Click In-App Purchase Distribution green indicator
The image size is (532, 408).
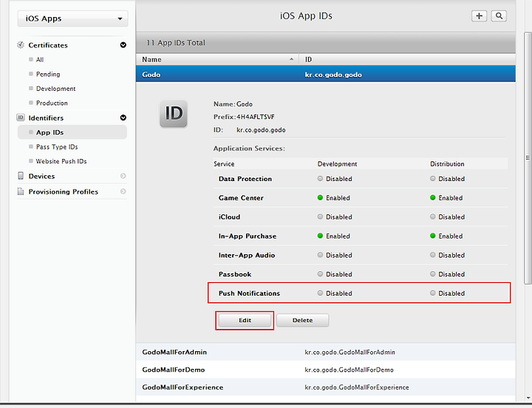(x=432, y=236)
